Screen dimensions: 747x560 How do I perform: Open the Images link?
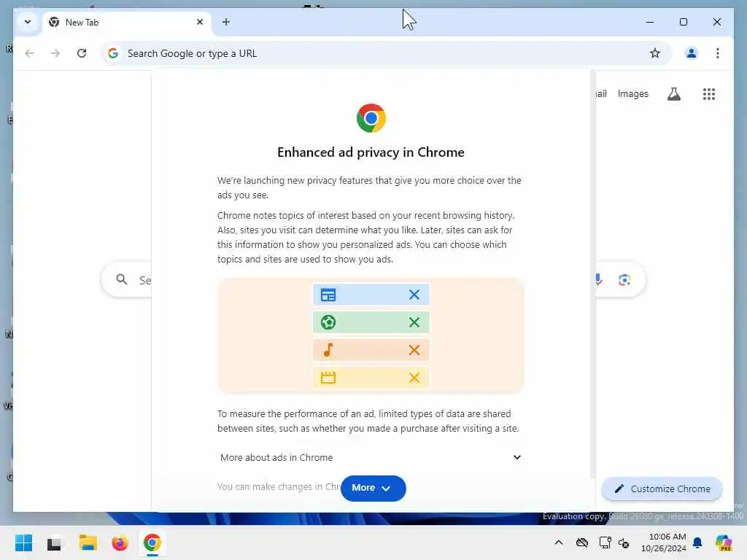(x=632, y=94)
